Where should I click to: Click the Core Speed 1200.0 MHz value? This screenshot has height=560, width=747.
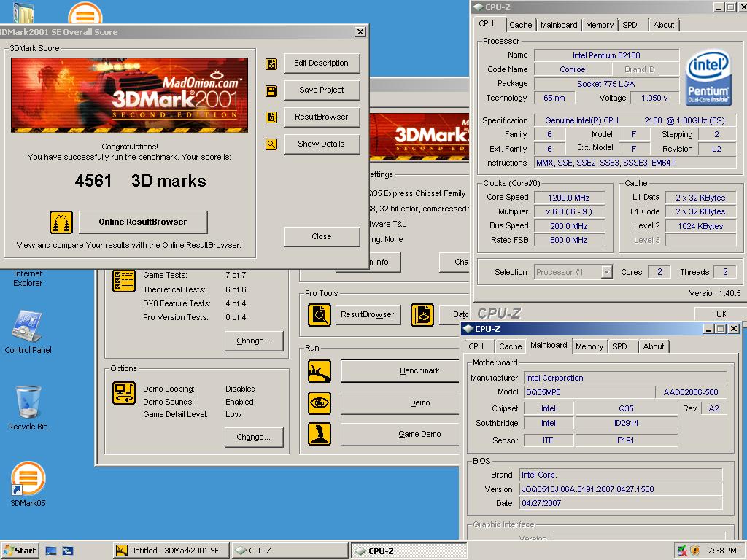[x=569, y=198]
